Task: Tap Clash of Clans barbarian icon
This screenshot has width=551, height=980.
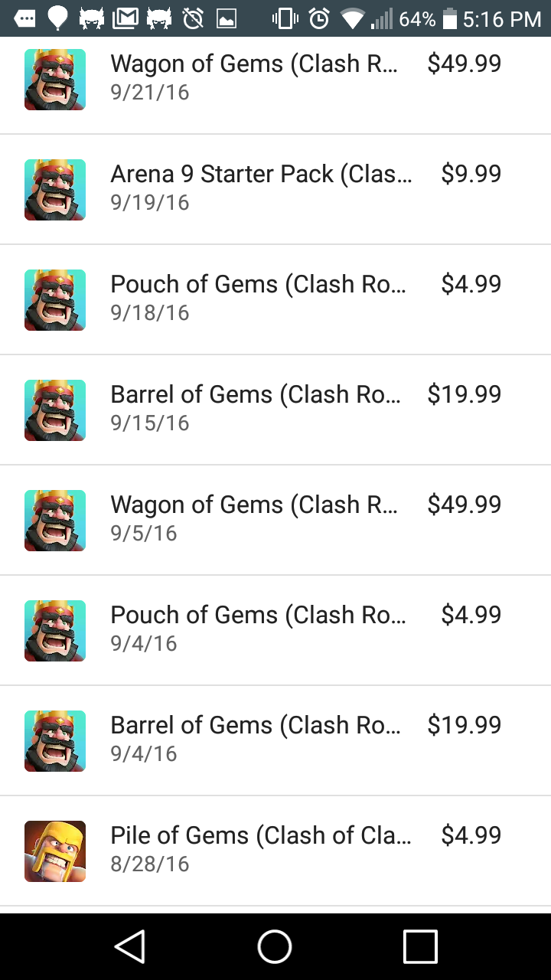Action: point(55,851)
